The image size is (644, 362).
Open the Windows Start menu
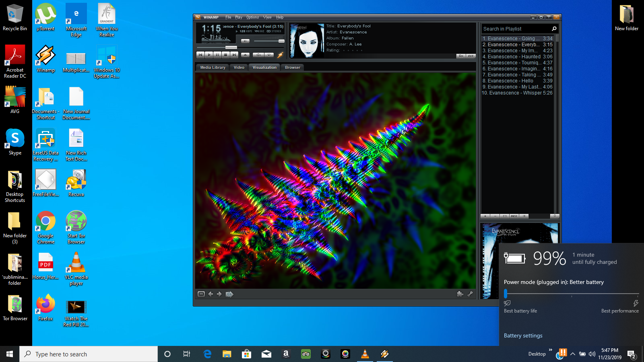(10, 354)
